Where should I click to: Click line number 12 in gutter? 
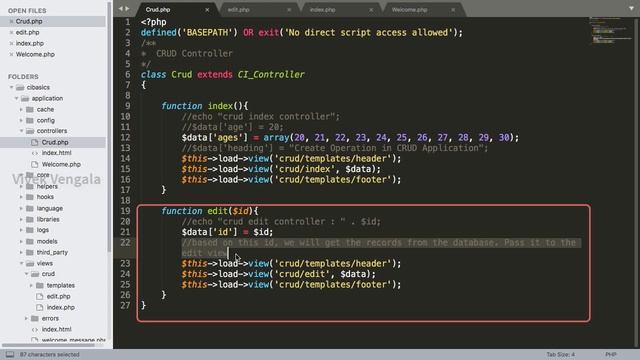pos(125,138)
